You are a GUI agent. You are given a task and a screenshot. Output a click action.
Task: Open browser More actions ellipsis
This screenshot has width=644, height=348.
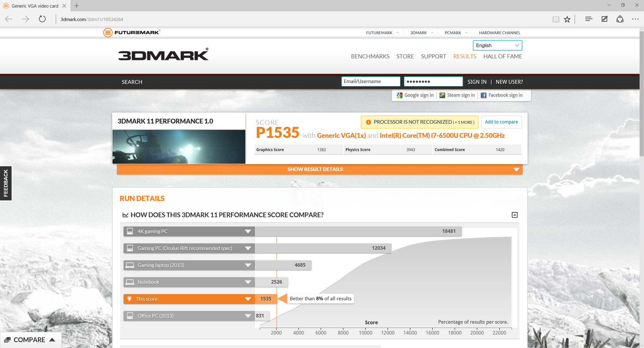coord(635,19)
